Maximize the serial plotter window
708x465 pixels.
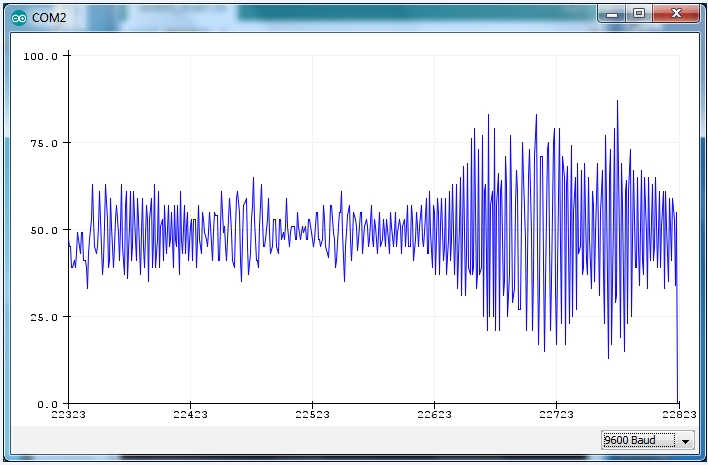click(x=639, y=13)
